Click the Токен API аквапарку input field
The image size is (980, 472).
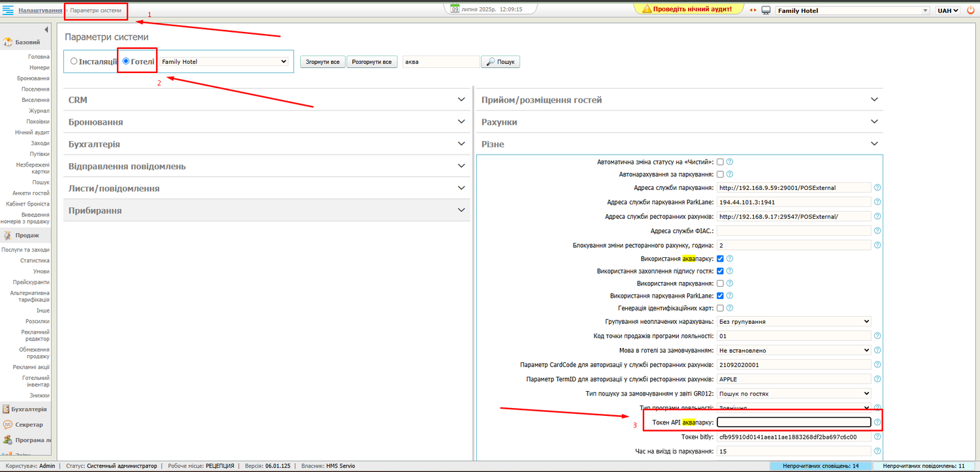[x=794, y=422]
